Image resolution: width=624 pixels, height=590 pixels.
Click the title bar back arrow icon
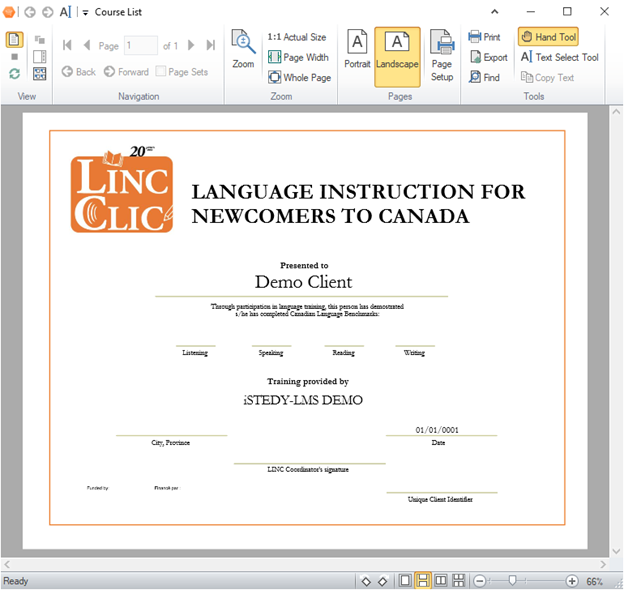tap(30, 12)
